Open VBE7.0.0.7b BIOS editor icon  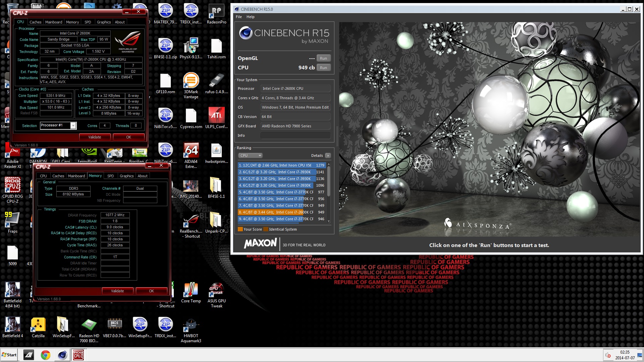coord(114,328)
